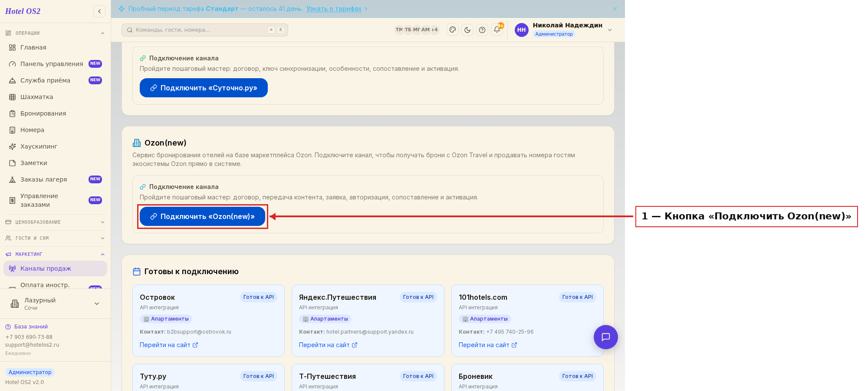Click the Бронирования clipboard icon
This screenshot has height=391, width=868.
click(12, 113)
